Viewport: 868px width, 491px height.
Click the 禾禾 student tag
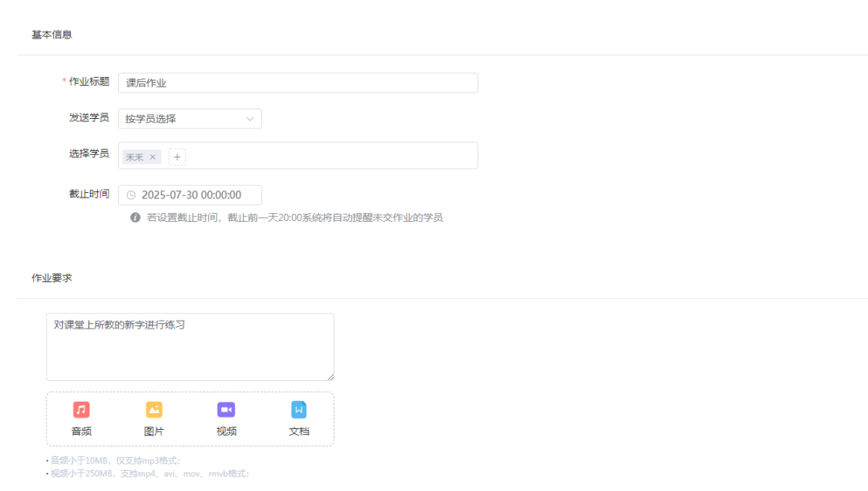point(134,158)
